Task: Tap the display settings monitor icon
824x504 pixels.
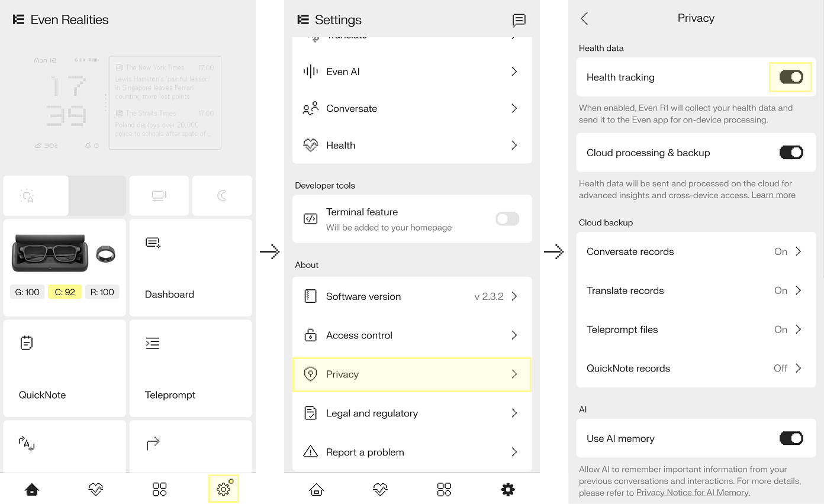Action: pos(159,196)
